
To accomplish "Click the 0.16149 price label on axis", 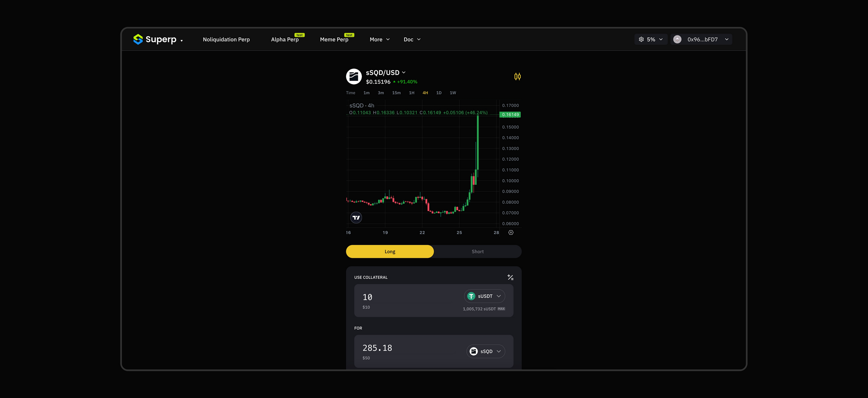I will [510, 115].
